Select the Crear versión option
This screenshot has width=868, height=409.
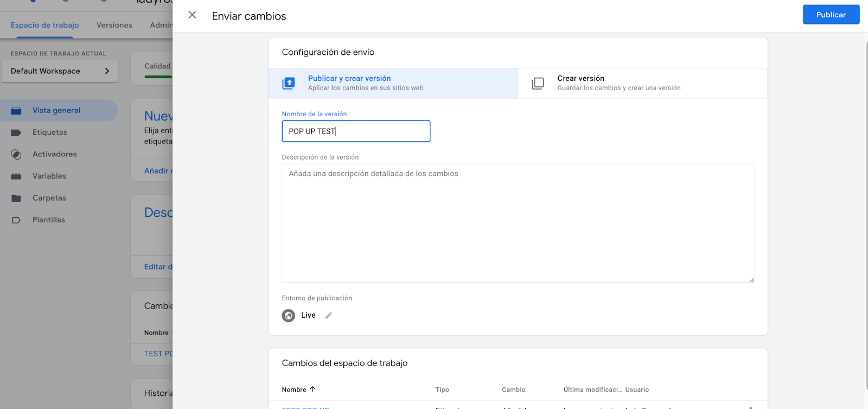coord(643,83)
